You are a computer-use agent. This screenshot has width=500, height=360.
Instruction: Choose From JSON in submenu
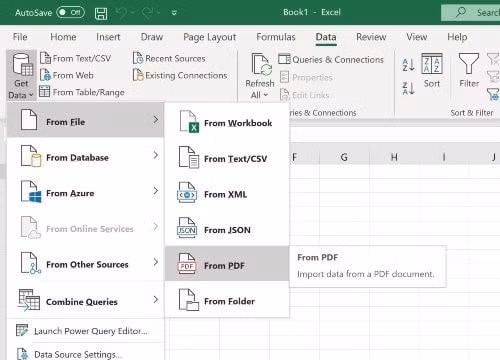click(227, 229)
